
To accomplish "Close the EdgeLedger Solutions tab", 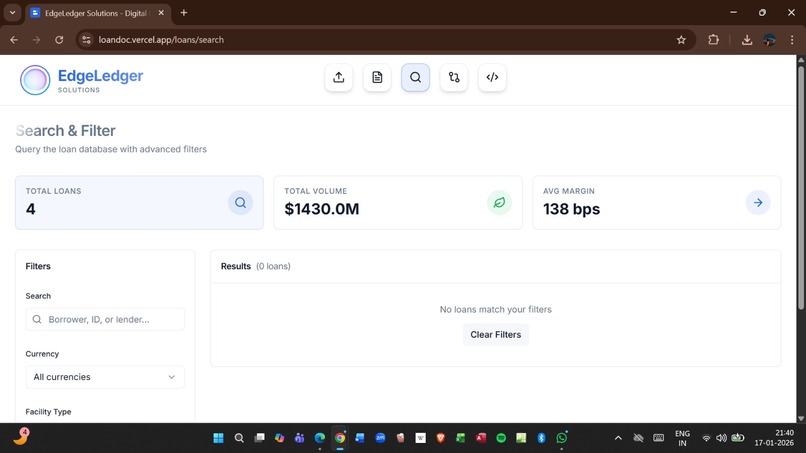I will (161, 13).
